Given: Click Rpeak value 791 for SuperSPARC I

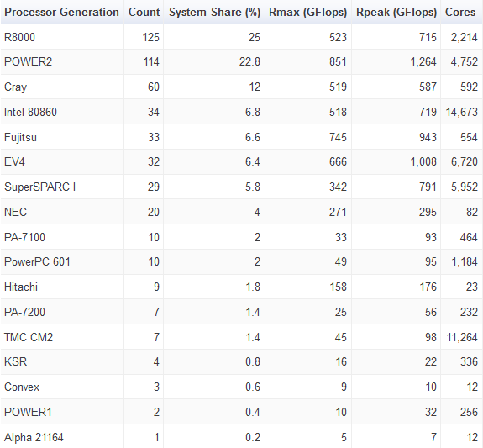Looking at the screenshot, I should pyautogui.click(x=428, y=187).
